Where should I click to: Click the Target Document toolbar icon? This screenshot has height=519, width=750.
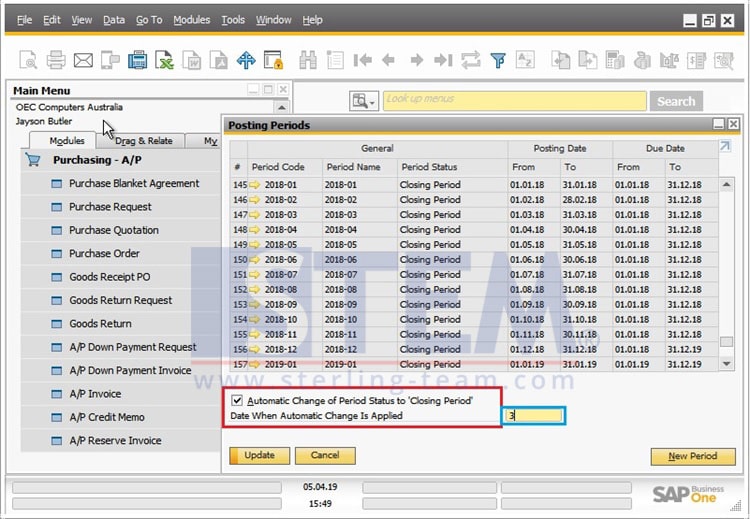(587, 60)
